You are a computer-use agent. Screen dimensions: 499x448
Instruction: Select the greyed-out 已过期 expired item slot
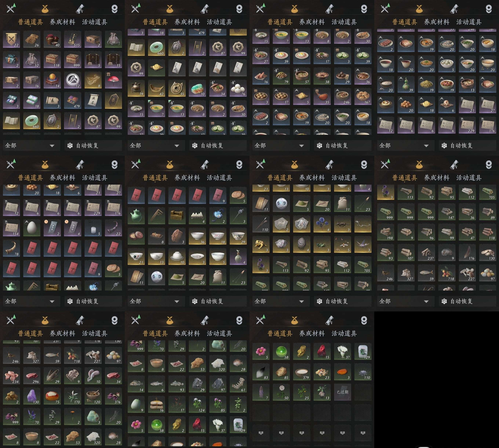(343, 392)
